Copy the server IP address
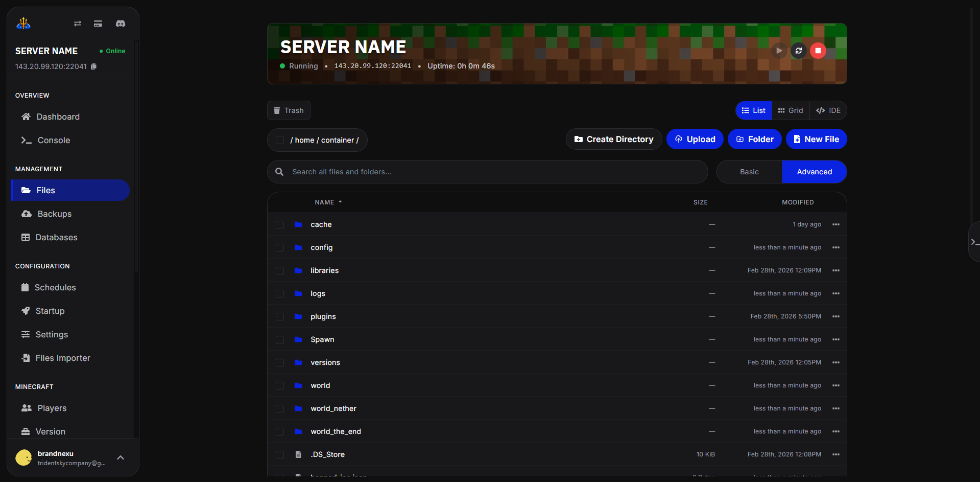Image resolution: width=980 pixels, height=482 pixels. 94,66
